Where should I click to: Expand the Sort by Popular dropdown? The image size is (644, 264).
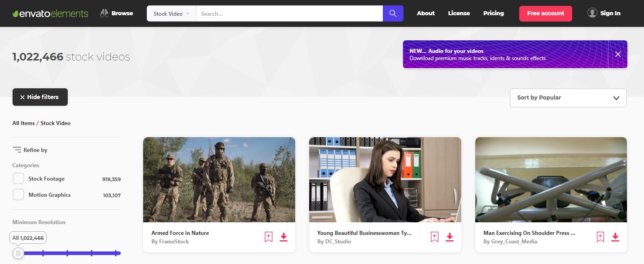[x=568, y=98]
